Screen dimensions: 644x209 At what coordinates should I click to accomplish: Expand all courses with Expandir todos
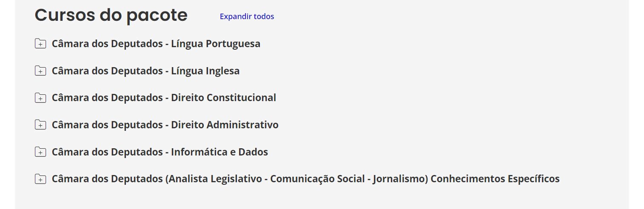pos(247,17)
